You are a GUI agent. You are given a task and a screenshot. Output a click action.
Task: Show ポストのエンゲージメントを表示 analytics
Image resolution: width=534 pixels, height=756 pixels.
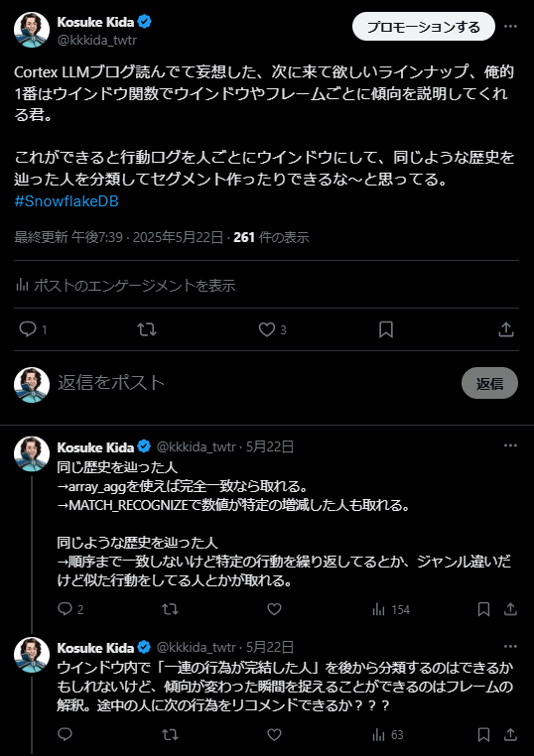(125, 285)
